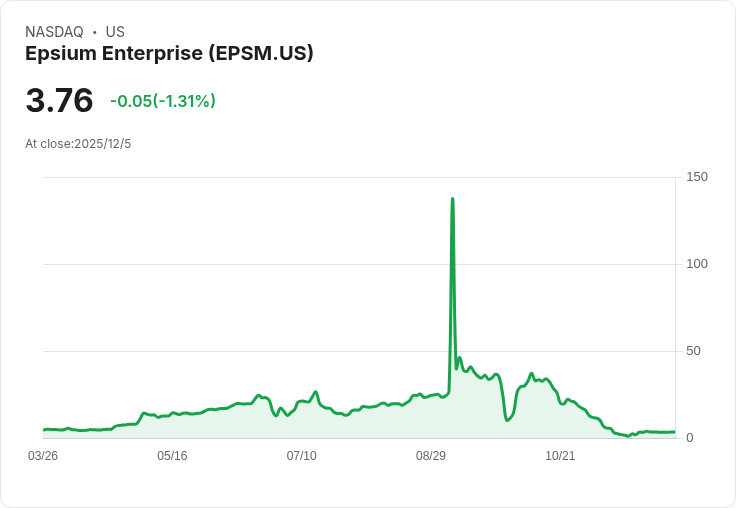Screen dimensions: 736x508
Task: Click the 100 price axis label
Action: [x=697, y=264]
